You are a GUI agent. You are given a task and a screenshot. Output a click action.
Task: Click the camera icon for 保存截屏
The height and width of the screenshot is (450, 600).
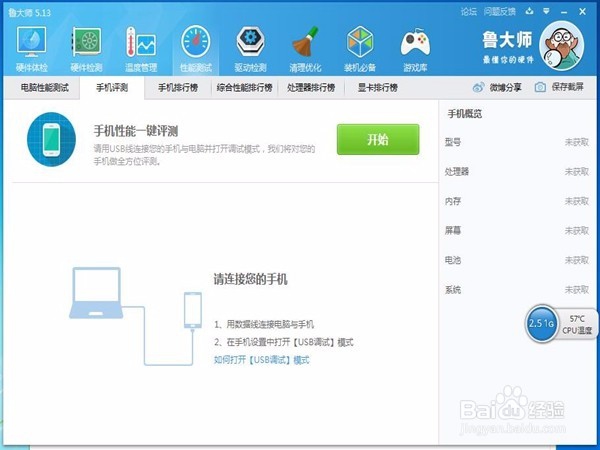(540, 88)
